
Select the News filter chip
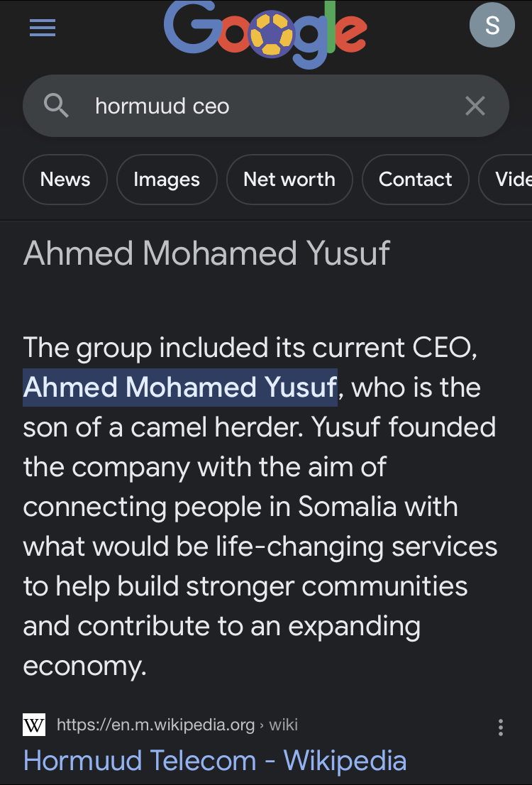click(x=65, y=180)
